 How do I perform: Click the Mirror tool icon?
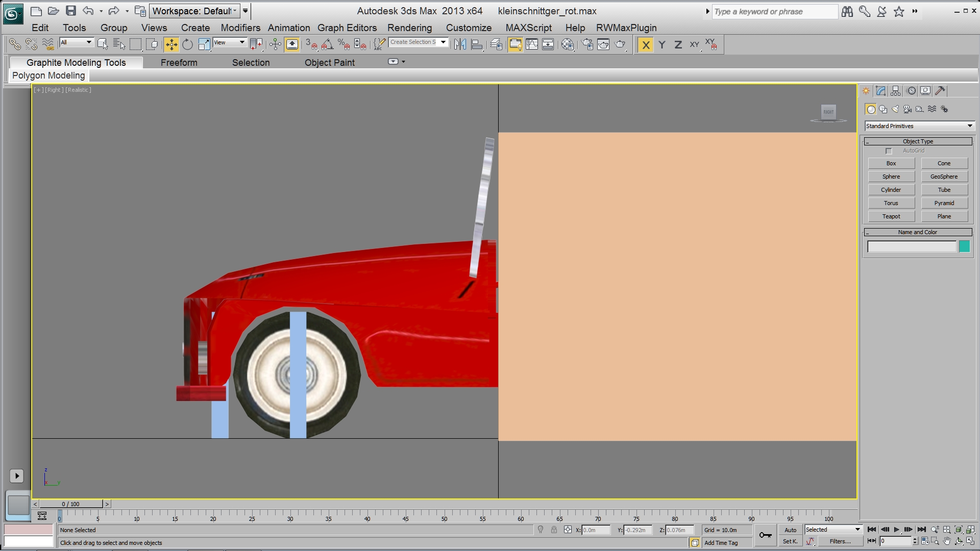coord(460,45)
